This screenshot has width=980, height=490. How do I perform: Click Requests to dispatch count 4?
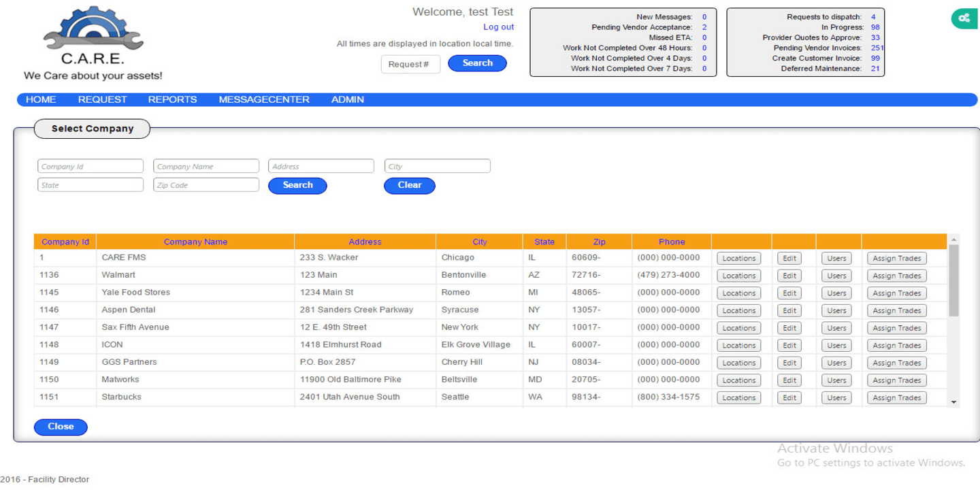(873, 17)
